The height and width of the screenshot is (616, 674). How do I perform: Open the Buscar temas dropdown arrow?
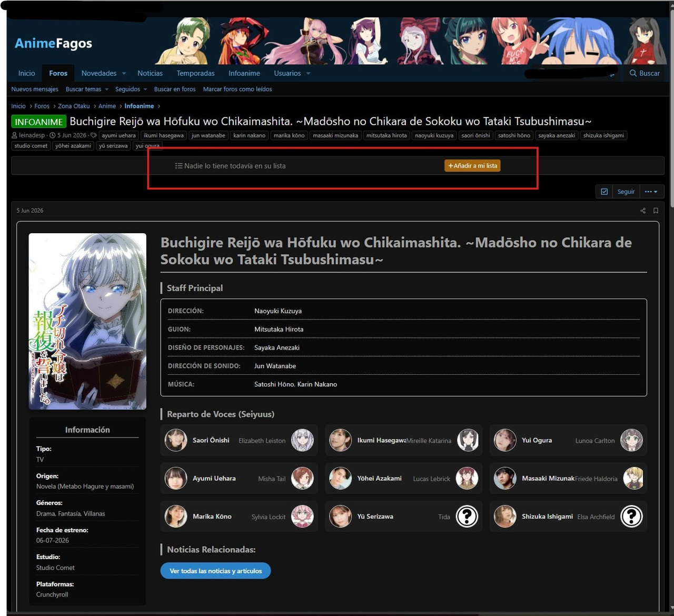[x=106, y=90]
